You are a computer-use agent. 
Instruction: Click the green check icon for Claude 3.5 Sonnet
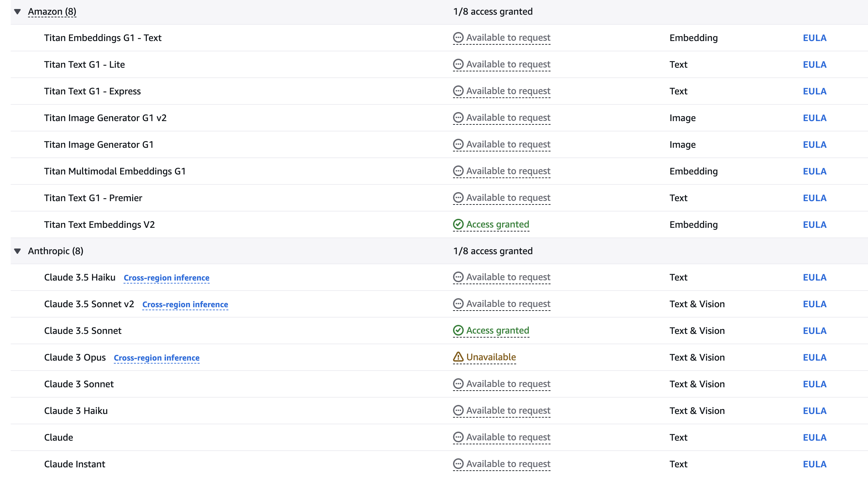[458, 331]
